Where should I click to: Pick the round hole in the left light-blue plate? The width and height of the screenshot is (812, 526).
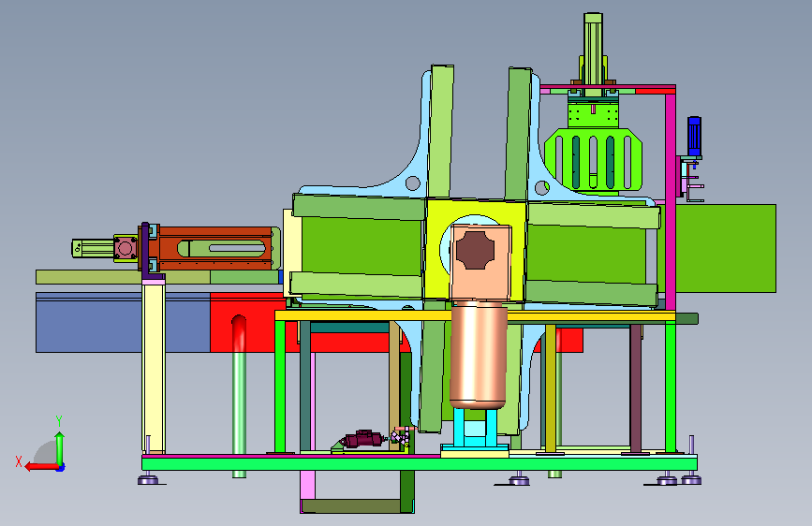(413, 183)
